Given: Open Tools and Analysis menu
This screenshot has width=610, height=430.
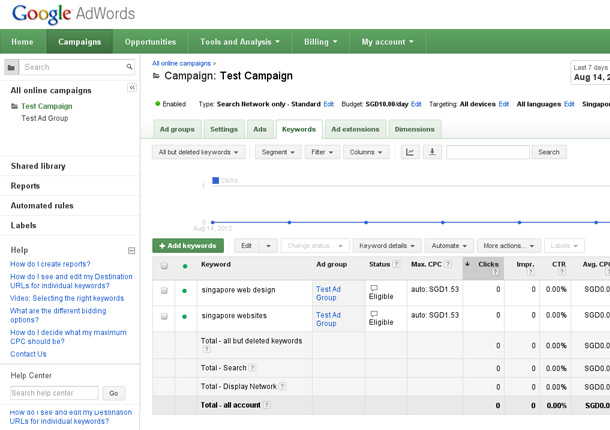Looking at the screenshot, I should point(240,42).
